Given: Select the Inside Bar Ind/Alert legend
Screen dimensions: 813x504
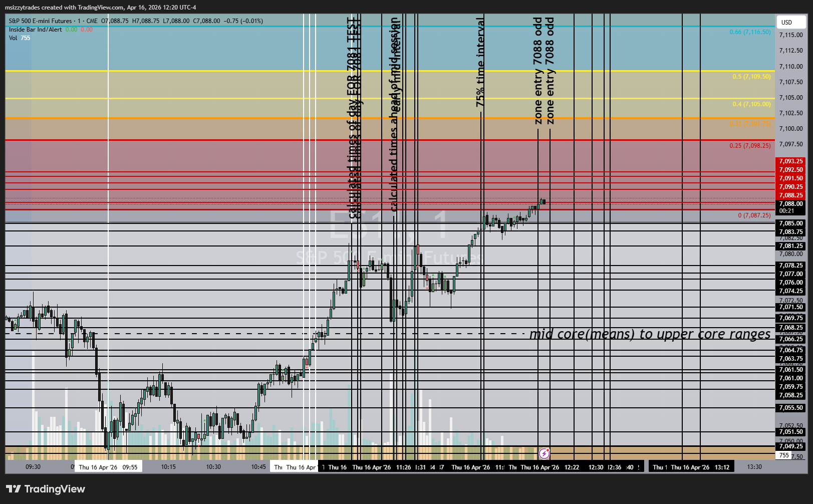Looking at the screenshot, I should tap(35, 30).
